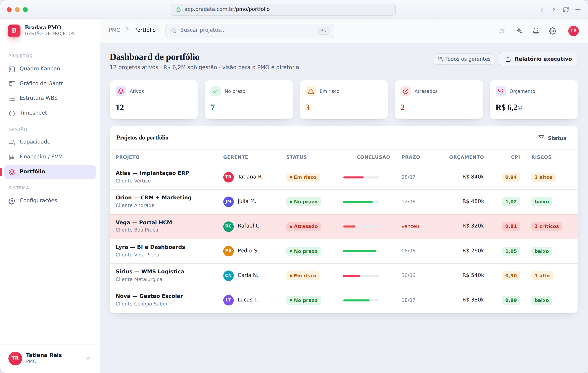Screen dimensions: 588x373
Task: Open Financeiro / EVM section
Action: (50, 157)
